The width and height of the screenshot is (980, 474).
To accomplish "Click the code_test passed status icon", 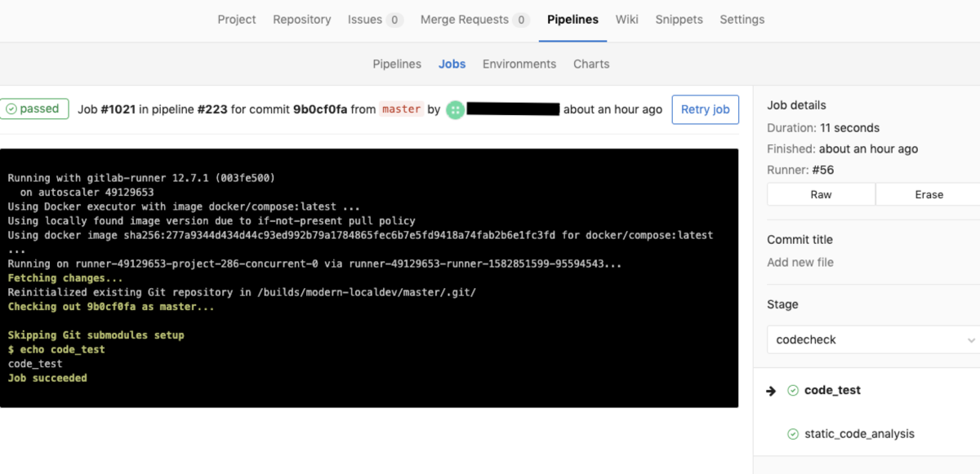I will 793,391.
